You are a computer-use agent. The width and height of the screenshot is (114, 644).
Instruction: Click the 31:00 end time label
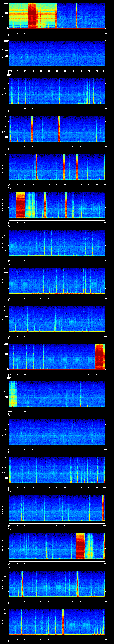[x=105, y=336]
